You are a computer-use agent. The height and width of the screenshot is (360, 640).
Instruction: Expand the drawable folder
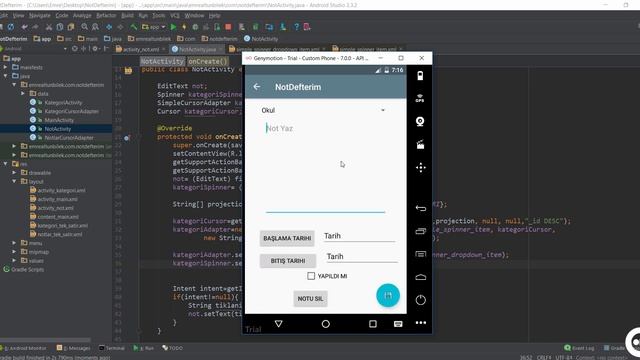pyautogui.click(x=14, y=173)
